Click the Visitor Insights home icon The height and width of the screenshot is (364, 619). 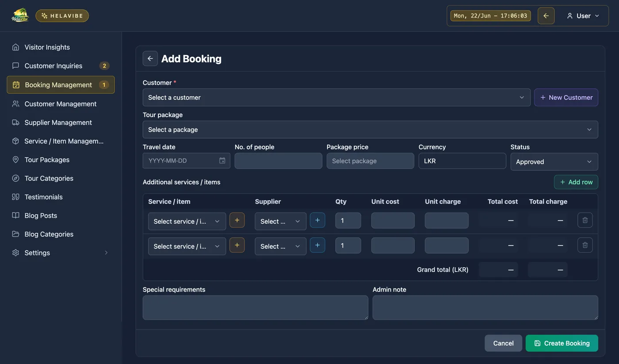coord(15,47)
